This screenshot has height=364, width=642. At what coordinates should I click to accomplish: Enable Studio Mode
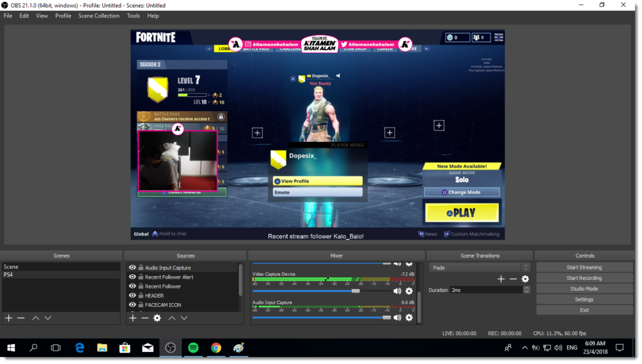[x=584, y=289]
